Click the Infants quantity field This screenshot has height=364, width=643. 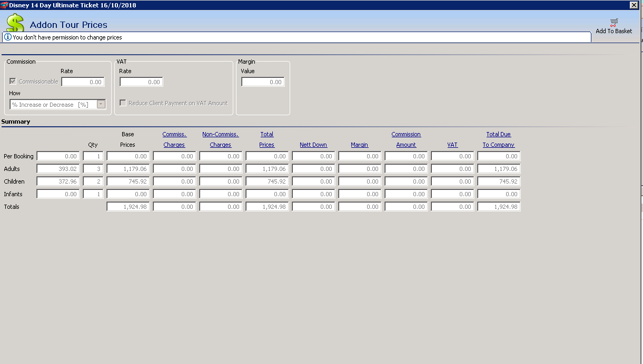pos(93,194)
